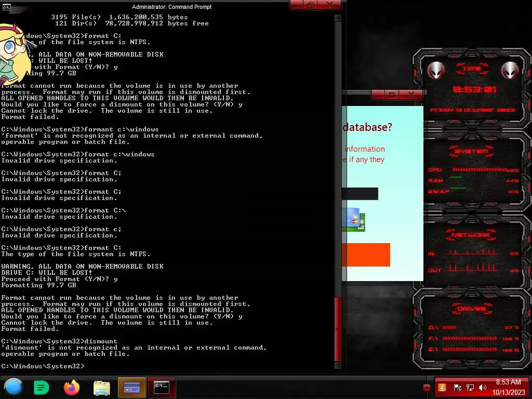Viewport: 532px width, 399px height.
Task: Open the network tray icon
Action: click(470, 388)
